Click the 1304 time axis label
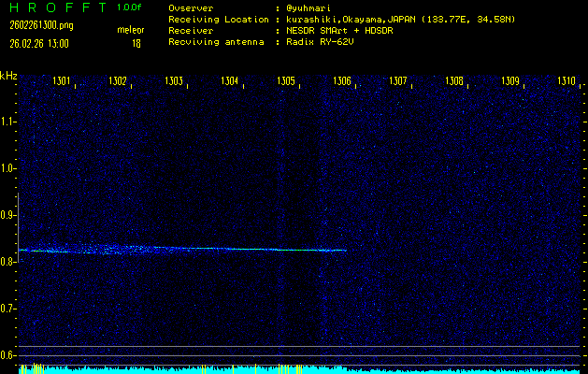Image resolution: width=588 pixels, height=374 pixels. click(x=230, y=80)
